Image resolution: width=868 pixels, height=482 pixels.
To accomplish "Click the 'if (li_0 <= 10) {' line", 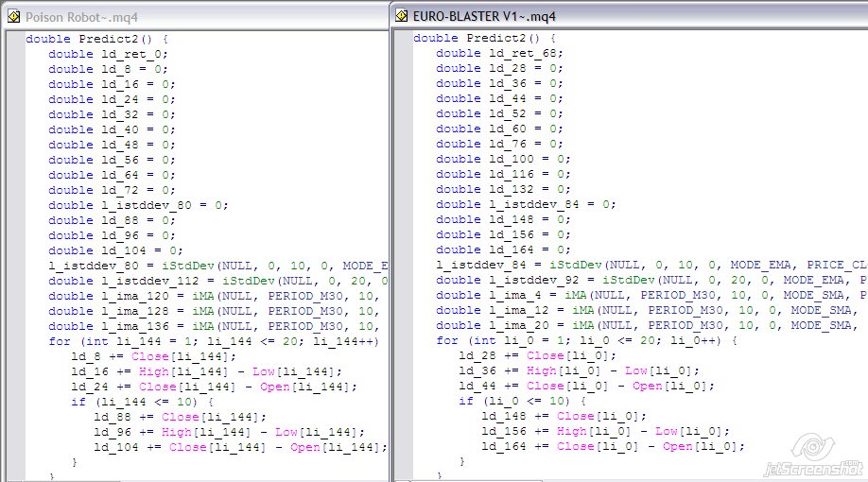I will coord(523,401).
